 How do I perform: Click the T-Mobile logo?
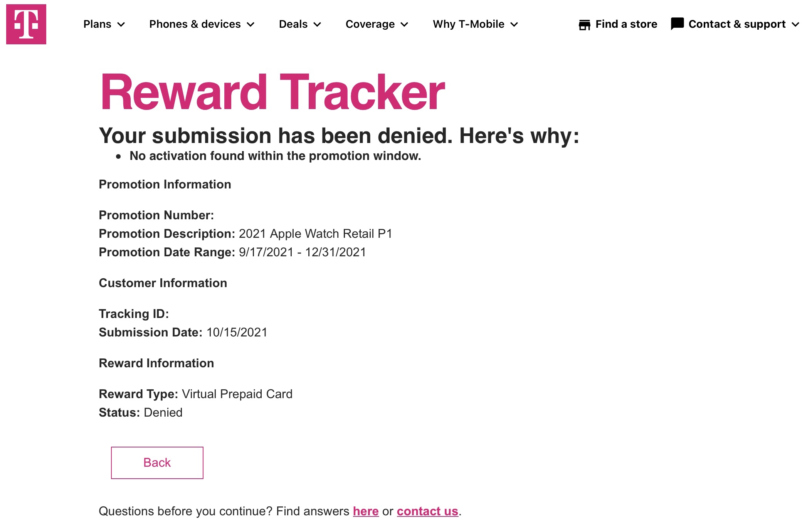(x=26, y=24)
